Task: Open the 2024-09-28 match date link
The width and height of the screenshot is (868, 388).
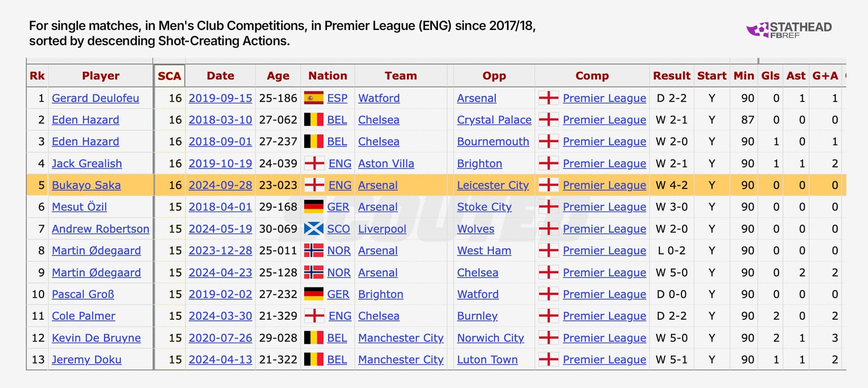Action: pos(220,185)
